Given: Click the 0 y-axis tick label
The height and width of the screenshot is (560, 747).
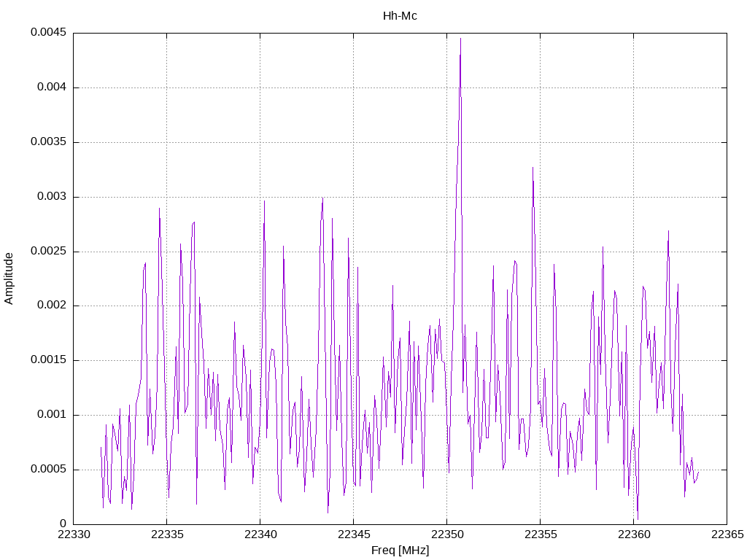Looking at the screenshot, I should (x=63, y=524).
